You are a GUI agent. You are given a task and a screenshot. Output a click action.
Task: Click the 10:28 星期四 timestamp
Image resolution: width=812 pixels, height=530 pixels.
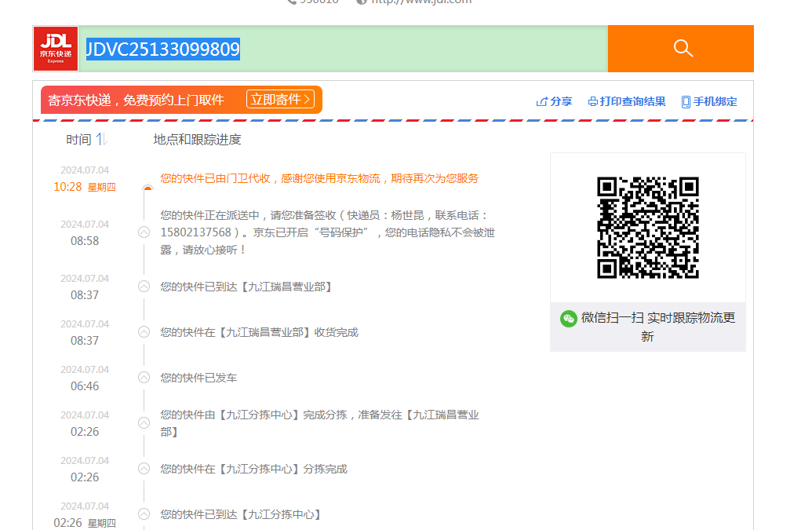point(85,187)
